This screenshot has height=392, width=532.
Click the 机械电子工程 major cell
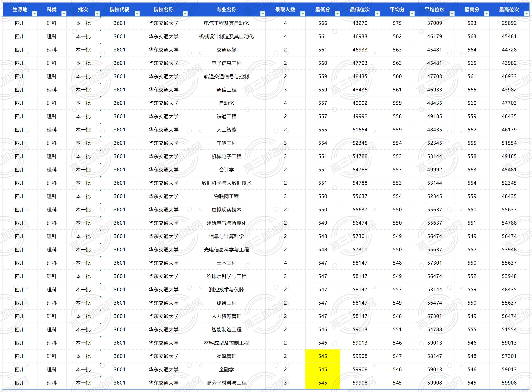pos(227,156)
